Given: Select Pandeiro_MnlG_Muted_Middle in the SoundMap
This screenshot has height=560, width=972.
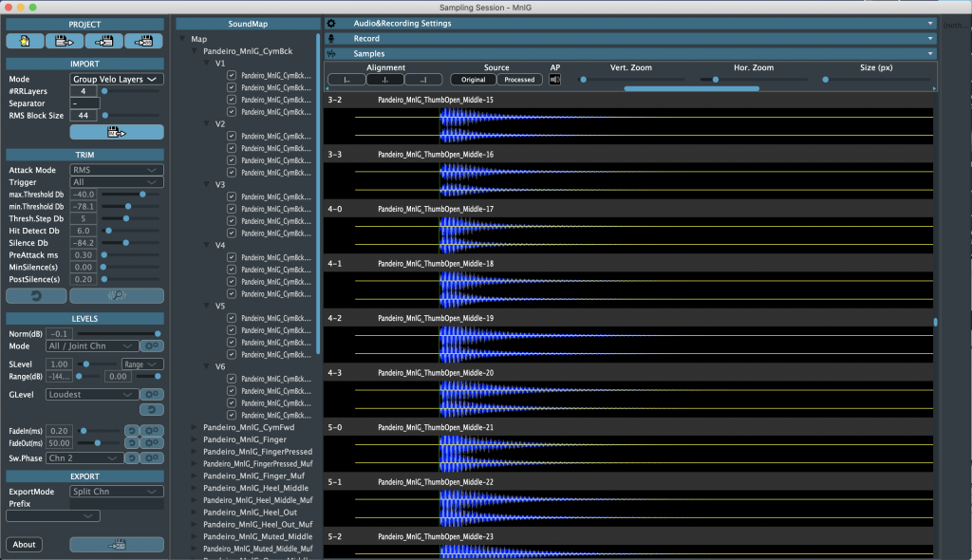Looking at the screenshot, I should click(257, 536).
